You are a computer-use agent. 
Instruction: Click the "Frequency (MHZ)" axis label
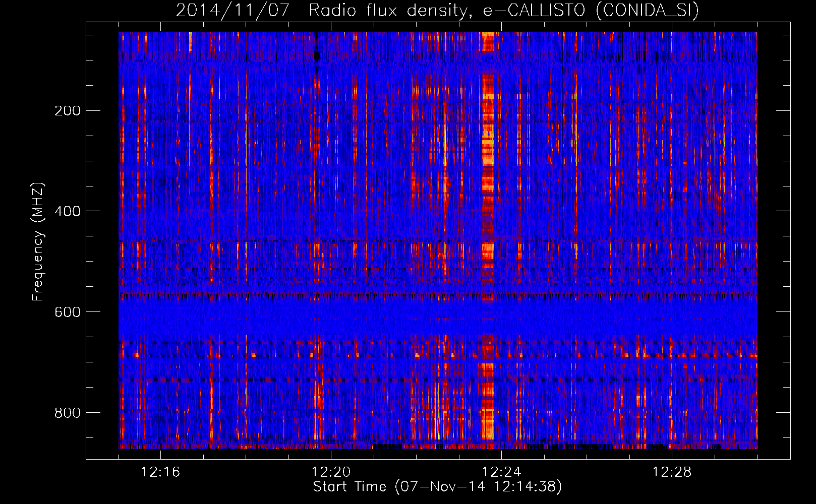pyautogui.click(x=38, y=242)
